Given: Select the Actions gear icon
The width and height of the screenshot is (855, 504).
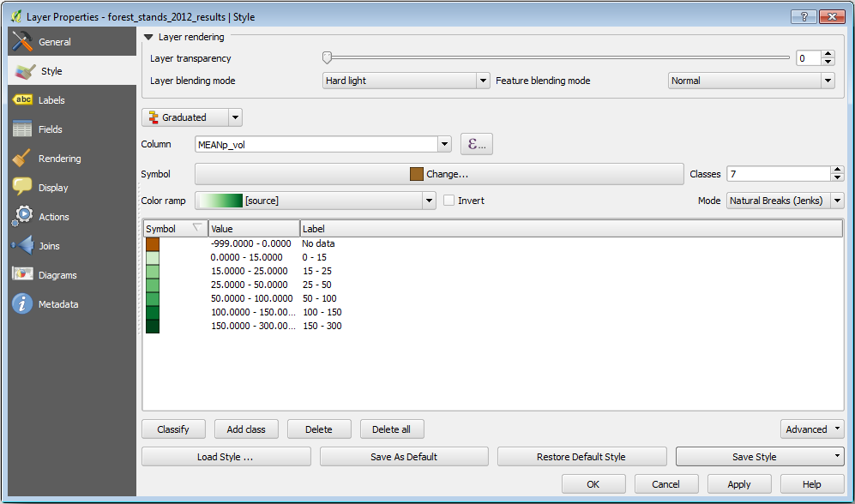Looking at the screenshot, I should click(x=23, y=217).
